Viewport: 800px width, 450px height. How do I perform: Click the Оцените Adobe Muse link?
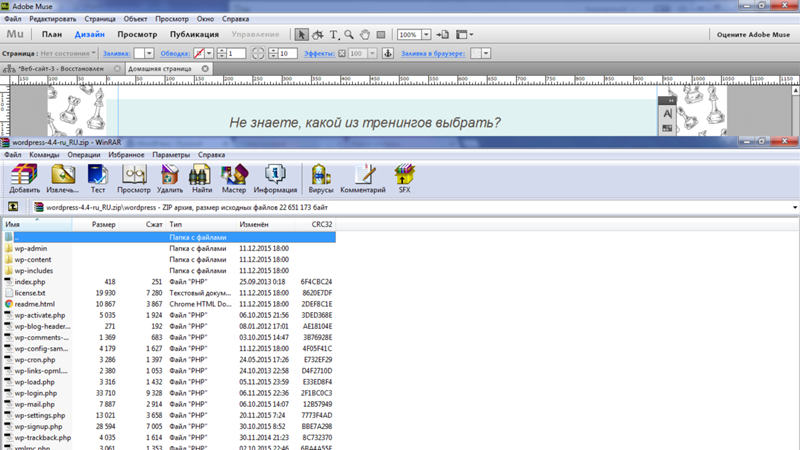click(754, 35)
